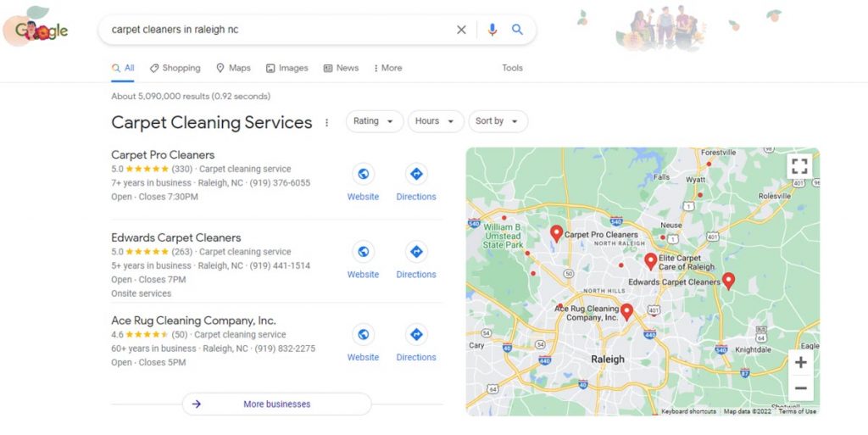This screenshot has width=868, height=435.
Task: Open Ace Rug Cleaning website globe icon
Action: pos(363,335)
